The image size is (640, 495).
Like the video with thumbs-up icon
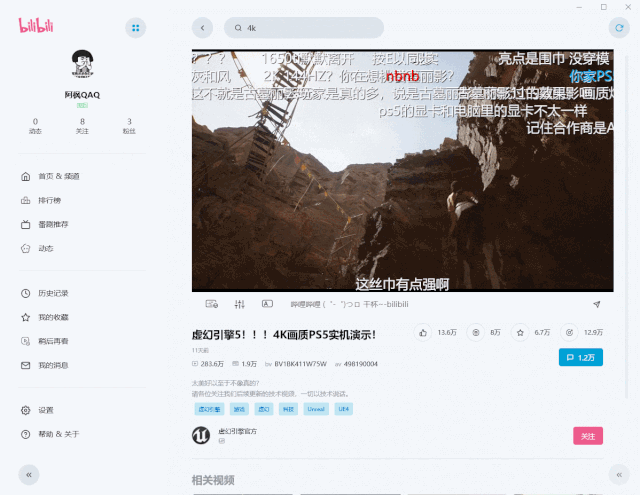[423, 333]
